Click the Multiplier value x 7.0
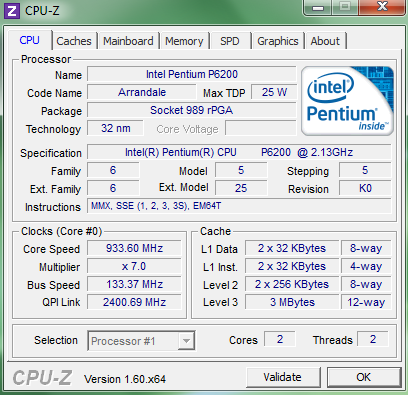 click(134, 266)
